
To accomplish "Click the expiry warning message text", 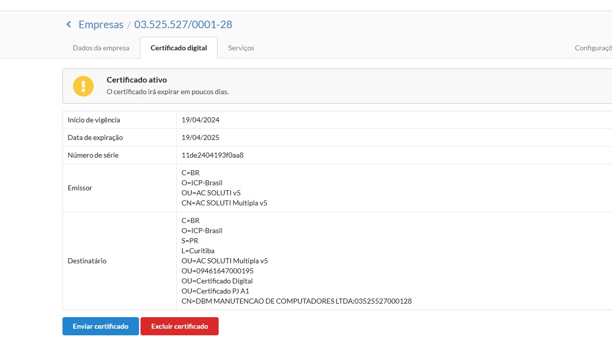I will click(x=168, y=92).
